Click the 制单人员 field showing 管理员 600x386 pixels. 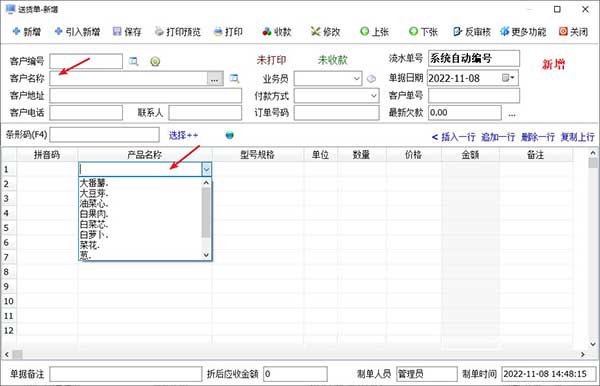[427, 374]
